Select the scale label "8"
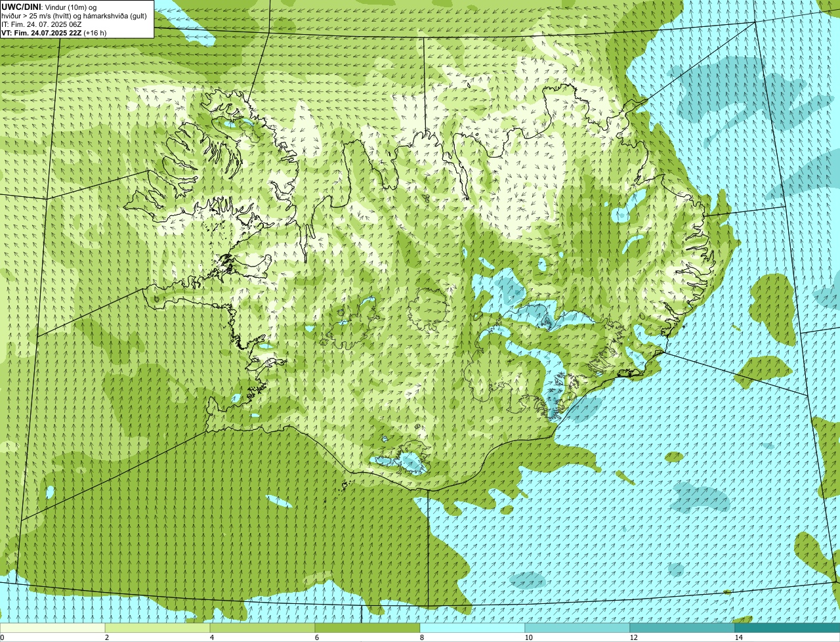This screenshot has width=840, height=642. coord(421,637)
